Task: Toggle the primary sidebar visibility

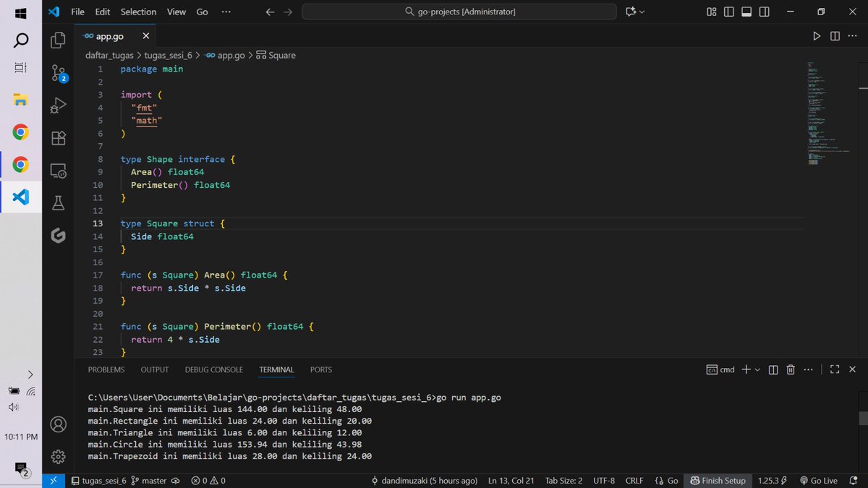Action: click(728, 11)
